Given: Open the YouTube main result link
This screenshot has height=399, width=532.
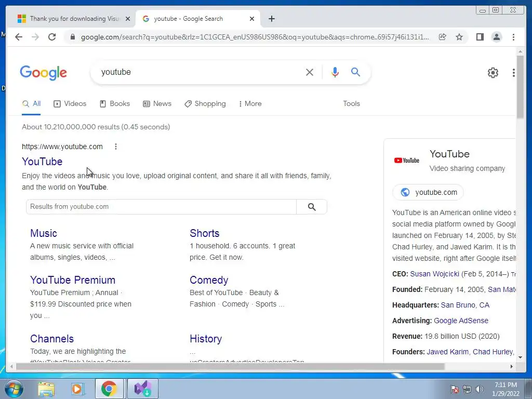Looking at the screenshot, I should click(42, 162).
